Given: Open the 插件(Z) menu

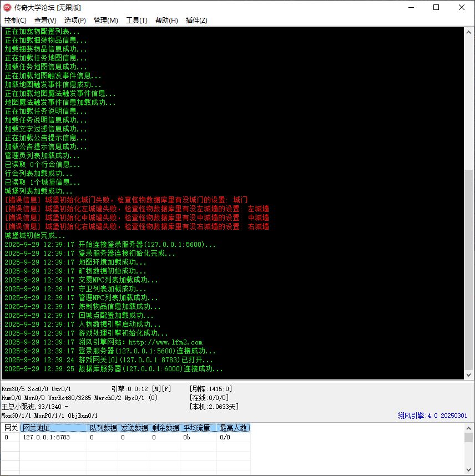Looking at the screenshot, I should (196, 21).
